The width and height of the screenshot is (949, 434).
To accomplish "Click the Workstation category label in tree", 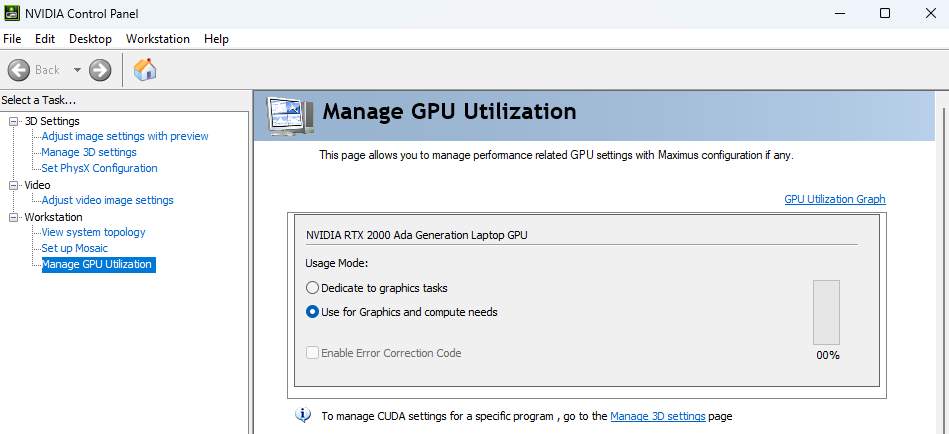I will click(53, 217).
